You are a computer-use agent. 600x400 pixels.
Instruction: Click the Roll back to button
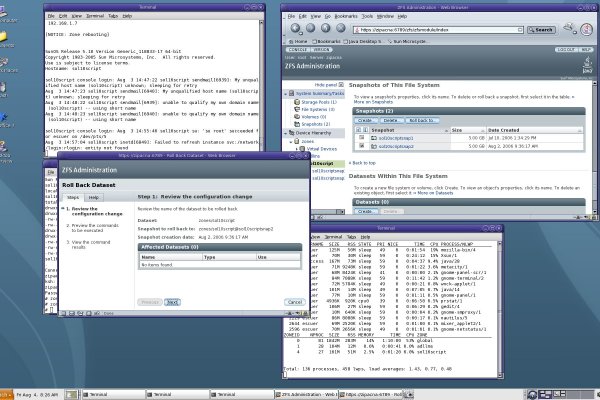point(418,120)
